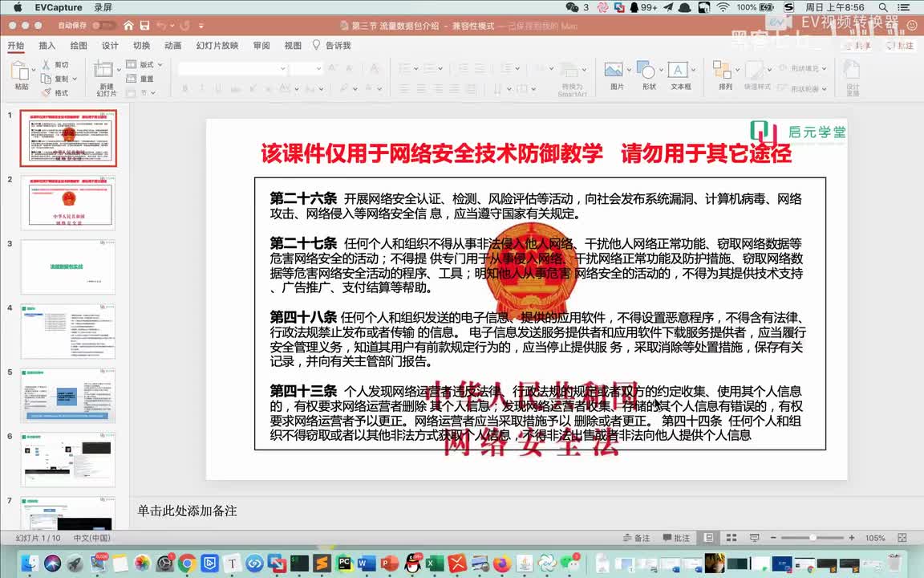Click the smiley feedback icon in the title bar
The width and height of the screenshot is (924, 578).
pos(911,26)
